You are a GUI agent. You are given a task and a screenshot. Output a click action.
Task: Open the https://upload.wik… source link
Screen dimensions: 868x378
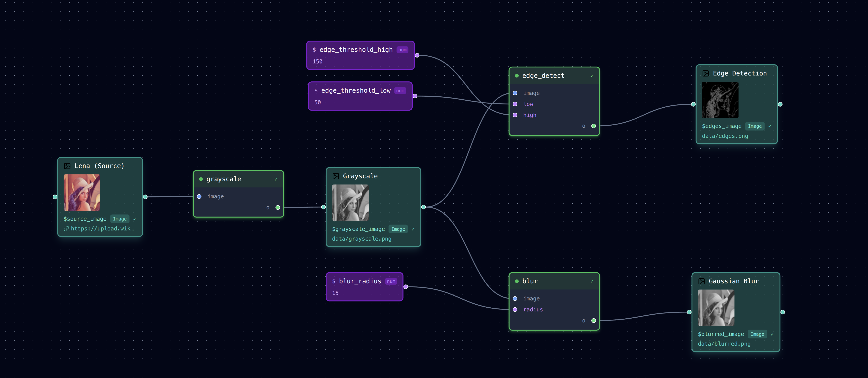(x=102, y=229)
